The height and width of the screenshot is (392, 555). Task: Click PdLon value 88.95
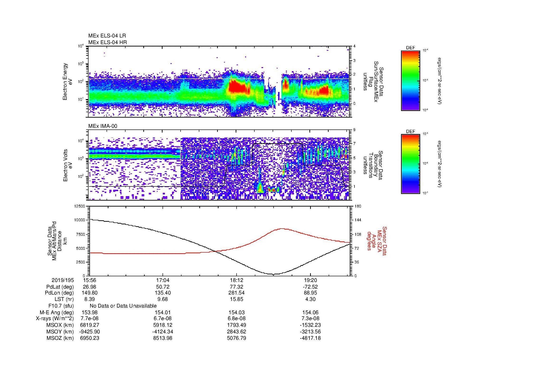[x=310, y=293]
